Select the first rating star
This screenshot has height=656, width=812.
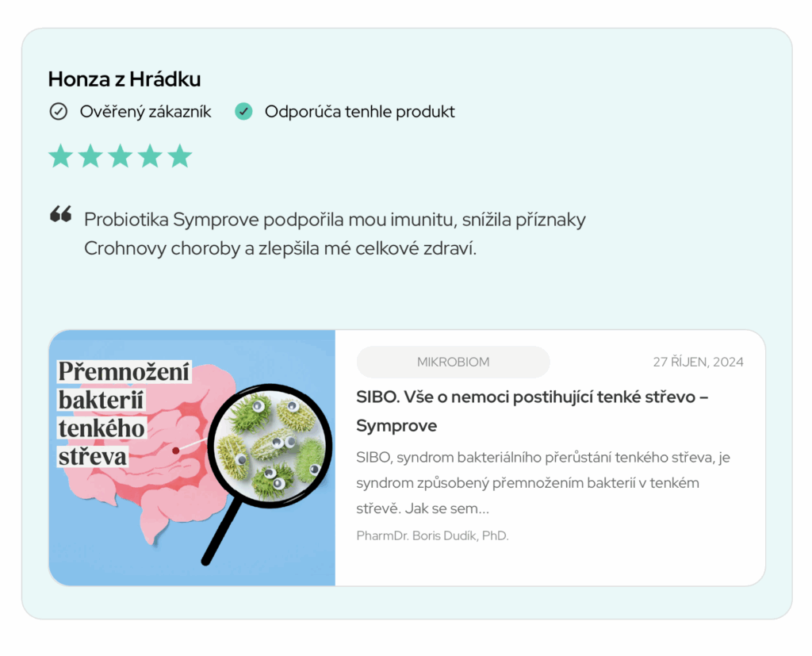tap(60, 155)
